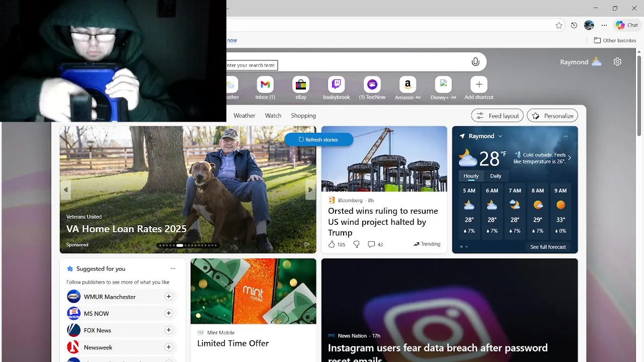Switch to the Weather feed tab
Screen dimensions: 644x362
click(244, 116)
